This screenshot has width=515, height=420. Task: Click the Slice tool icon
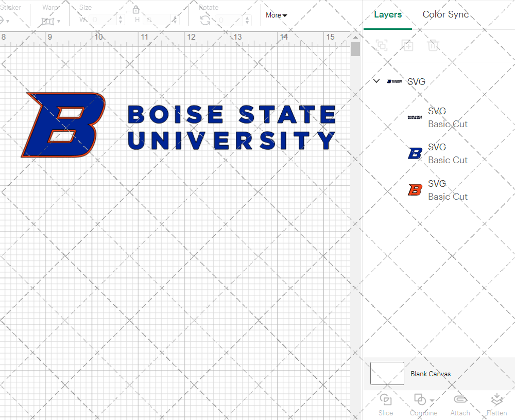tap(386, 400)
